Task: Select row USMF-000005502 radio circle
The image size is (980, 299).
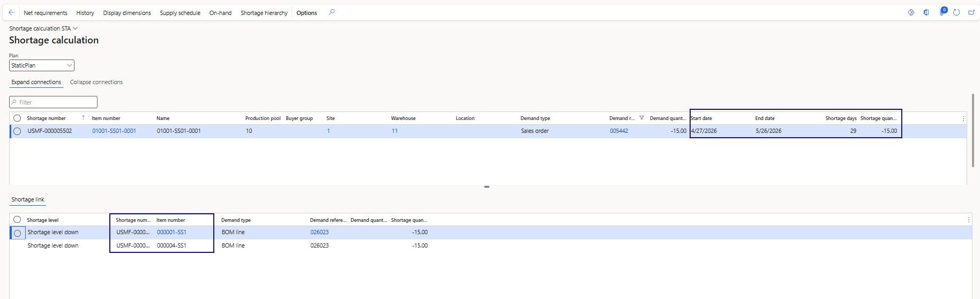Action: pyautogui.click(x=17, y=131)
